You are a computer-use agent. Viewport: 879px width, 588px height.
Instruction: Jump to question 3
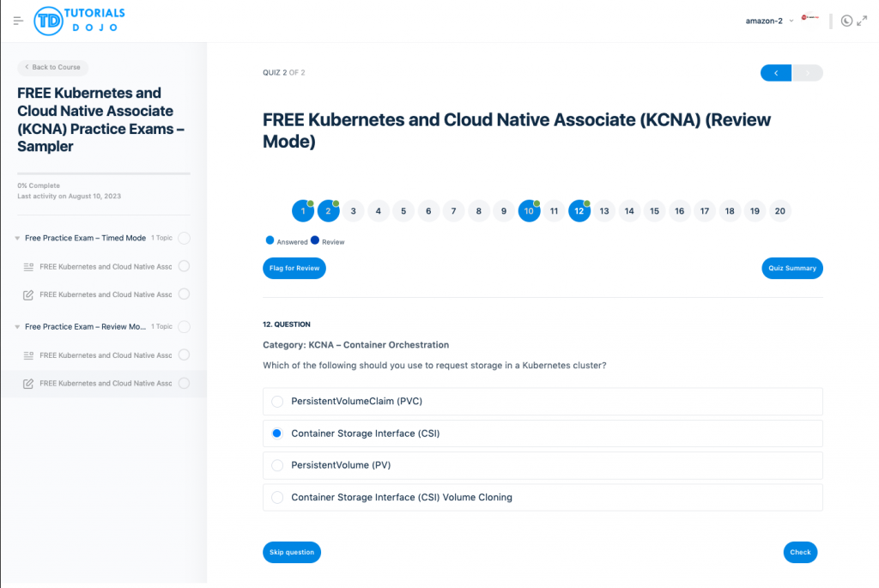[x=353, y=211]
